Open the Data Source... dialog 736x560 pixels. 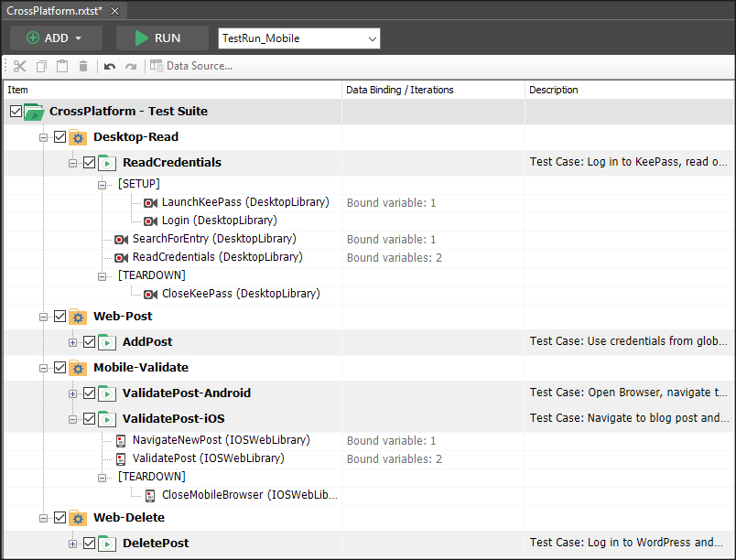[x=191, y=66]
